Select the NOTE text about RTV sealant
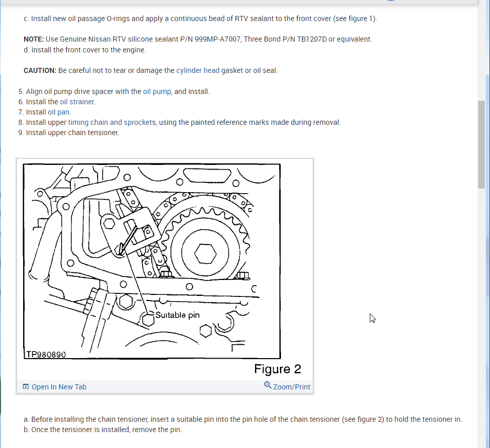The image size is (490, 448). click(x=198, y=40)
